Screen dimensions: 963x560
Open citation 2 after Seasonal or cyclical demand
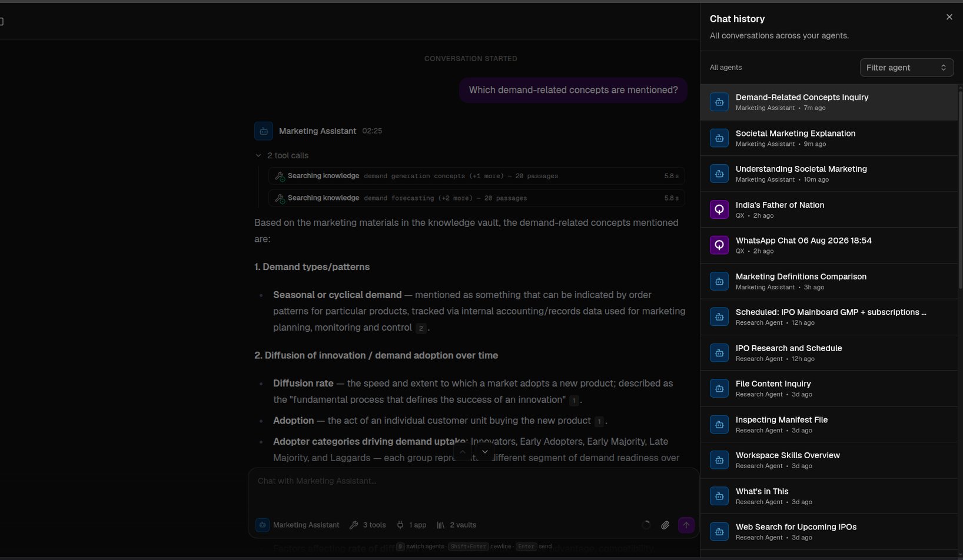tap(420, 328)
